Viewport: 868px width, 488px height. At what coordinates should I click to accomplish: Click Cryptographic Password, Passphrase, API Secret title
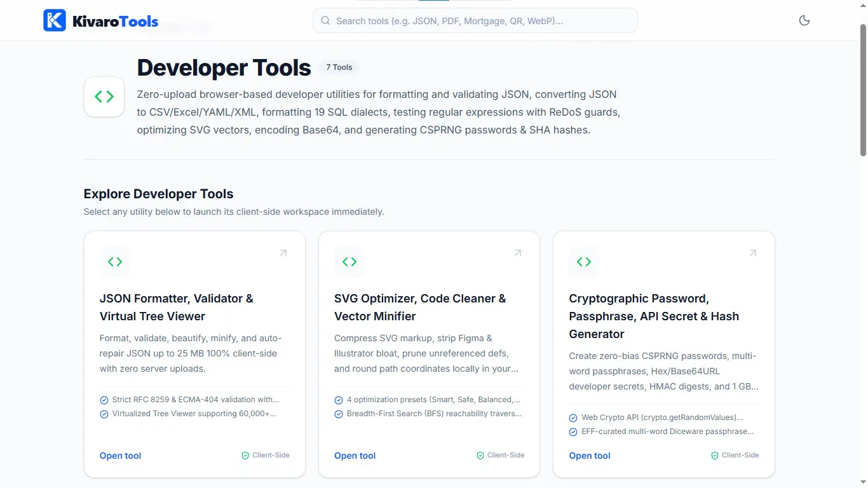[x=654, y=316]
